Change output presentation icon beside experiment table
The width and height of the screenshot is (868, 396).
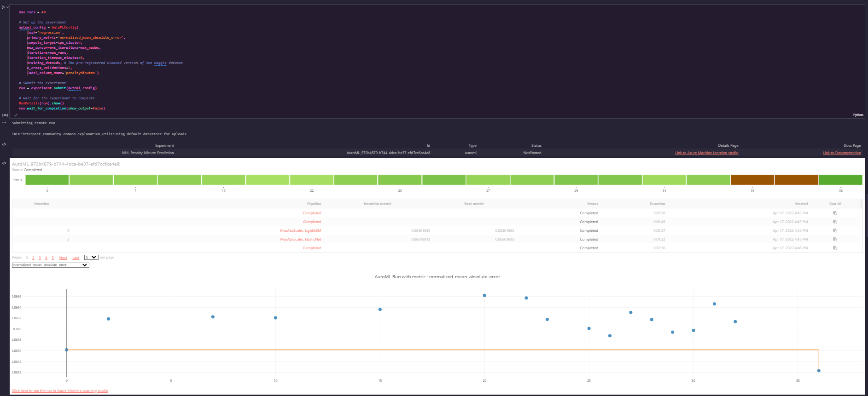point(4,144)
